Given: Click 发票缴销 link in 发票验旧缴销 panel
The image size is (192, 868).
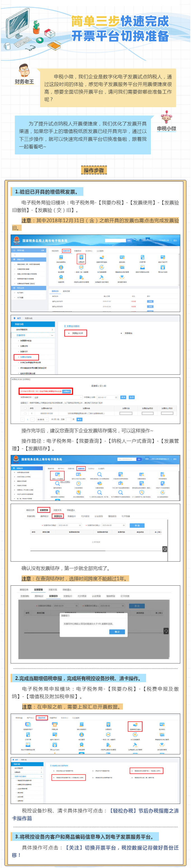Looking at the screenshot, I should (x=128, y=333).
